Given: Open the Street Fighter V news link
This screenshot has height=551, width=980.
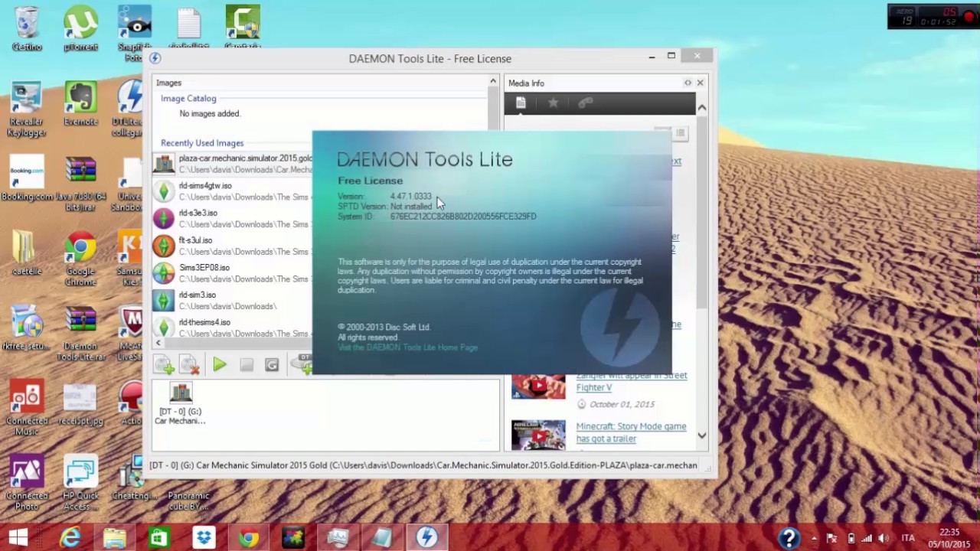Looking at the screenshot, I should pyautogui.click(x=632, y=381).
